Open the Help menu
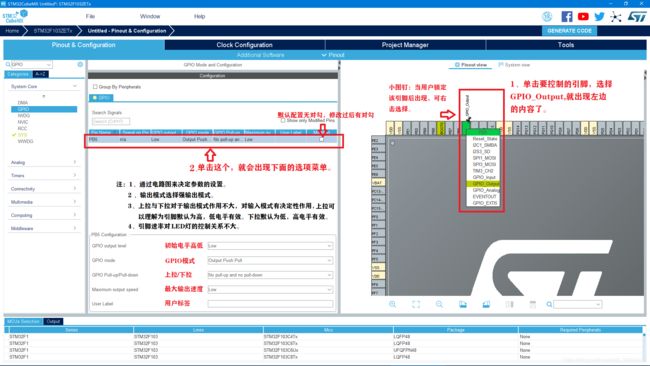 click(199, 17)
